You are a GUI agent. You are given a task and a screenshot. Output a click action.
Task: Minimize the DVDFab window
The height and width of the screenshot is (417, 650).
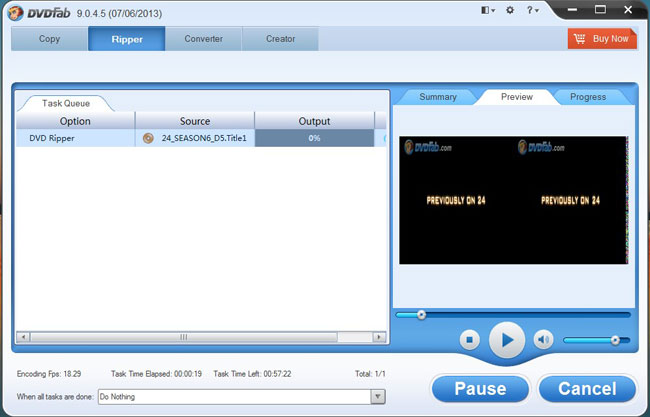point(573,10)
